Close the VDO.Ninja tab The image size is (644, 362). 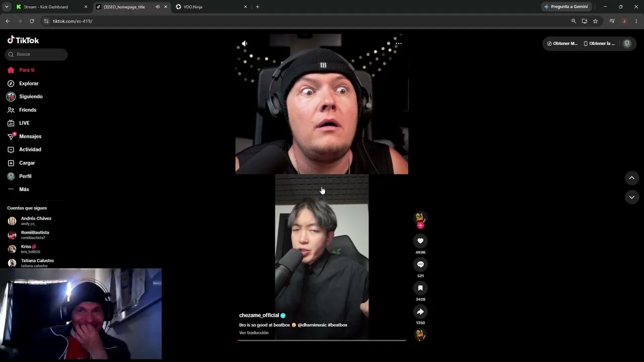click(246, 7)
